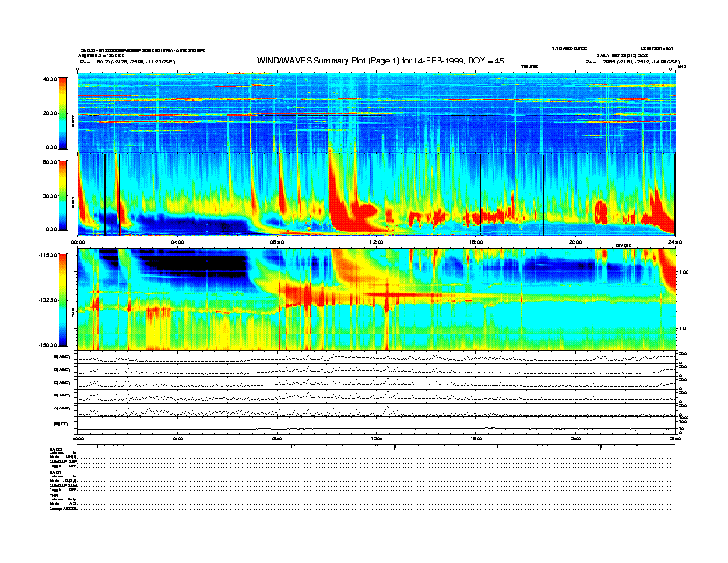Click the 20.00 label on RAD2 scale
The height and width of the screenshot is (563, 728).
[51, 113]
